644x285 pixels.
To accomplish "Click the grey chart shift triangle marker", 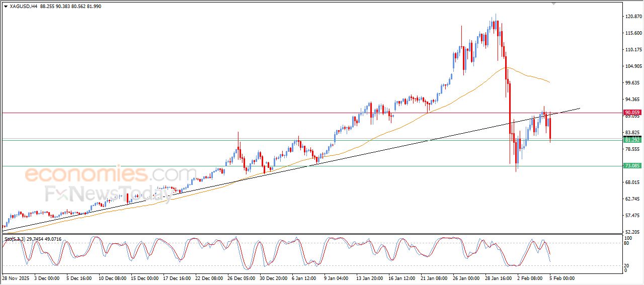I will (554, 4).
